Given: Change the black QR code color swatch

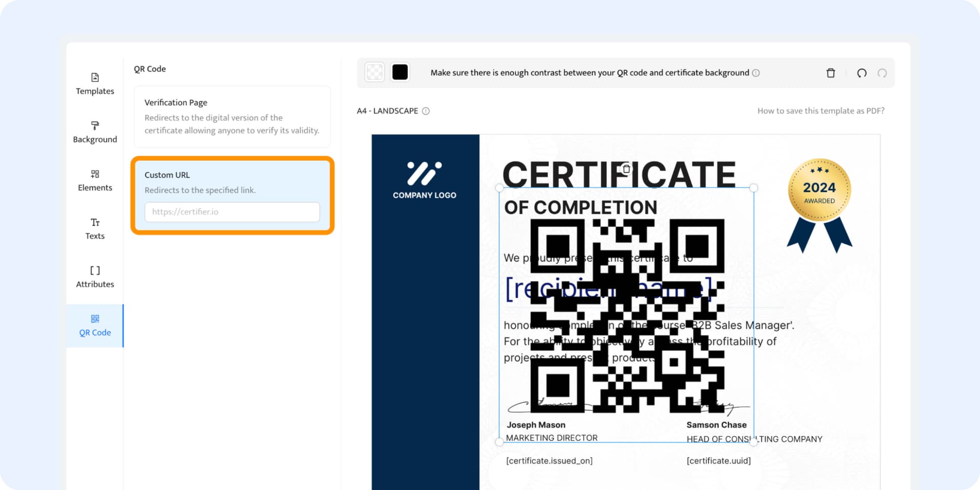Looking at the screenshot, I should point(400,71).
